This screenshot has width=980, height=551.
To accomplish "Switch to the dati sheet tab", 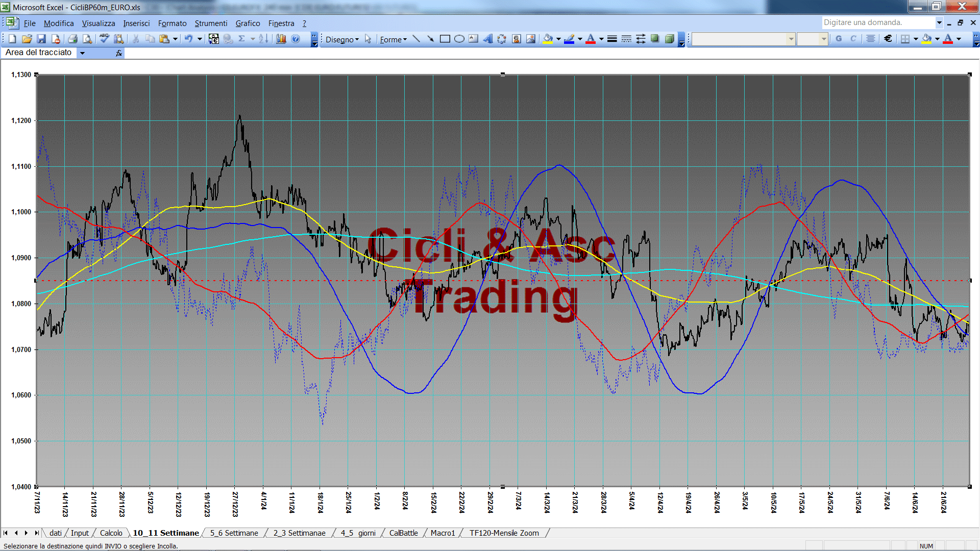I will 56,533.
